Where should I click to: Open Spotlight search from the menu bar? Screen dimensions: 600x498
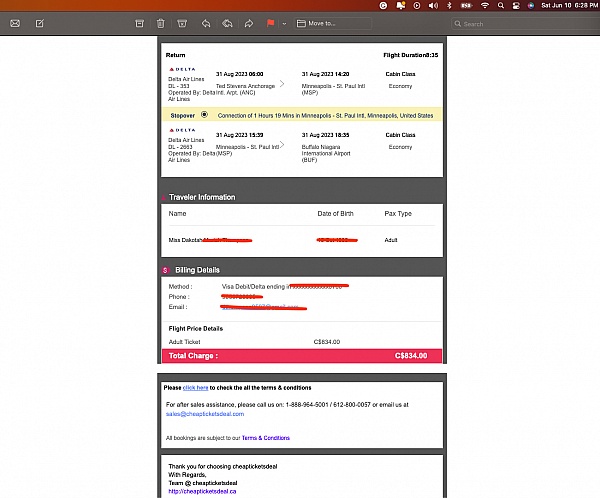[501, 5]
